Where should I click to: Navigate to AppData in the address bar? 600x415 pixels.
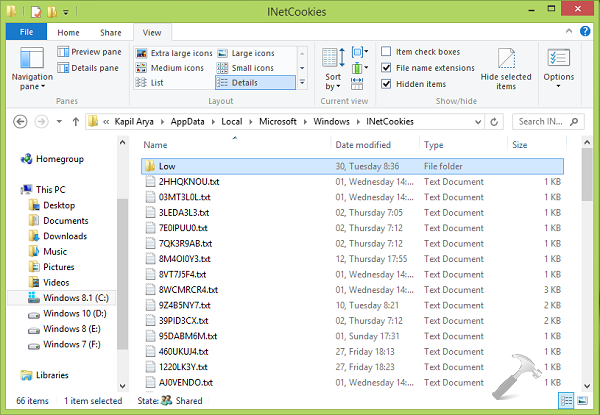coord(188,122)
